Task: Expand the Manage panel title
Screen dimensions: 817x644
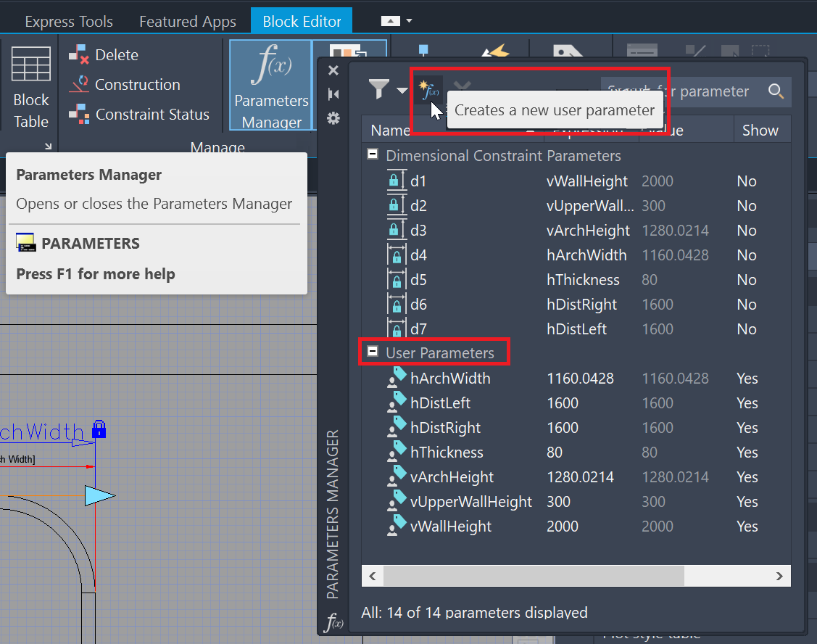Action: pyautogui.click(x=217, y=146)
